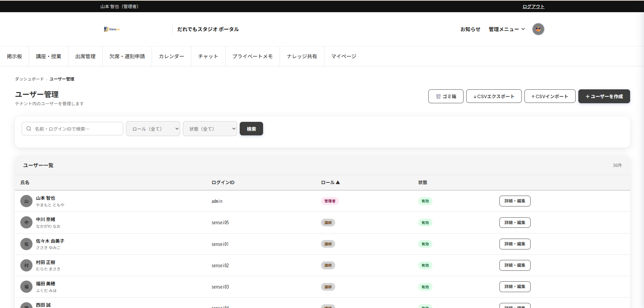Screen dimensions: 644x308
Task: Open お知らせ notifications link
Action: coord(470,29)
